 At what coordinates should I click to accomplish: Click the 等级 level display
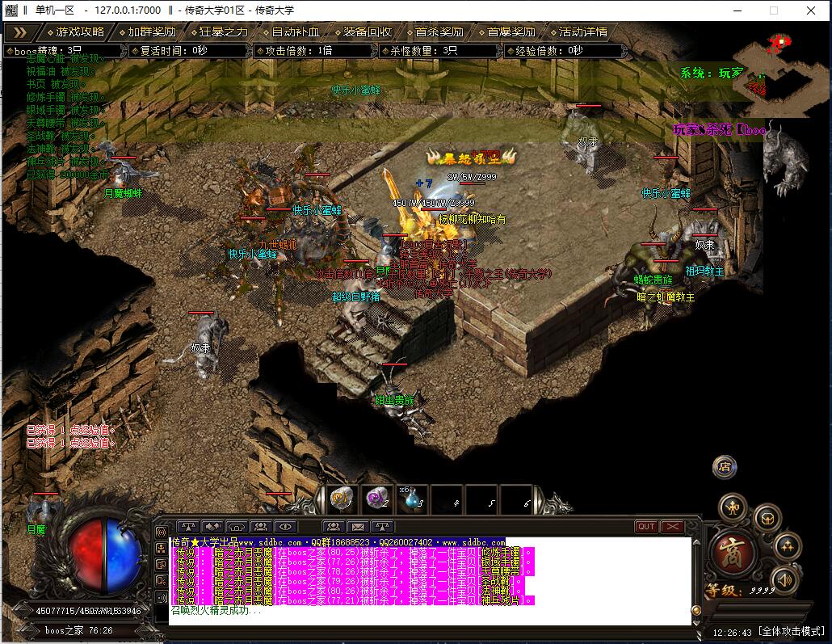(x=741, y=590)
